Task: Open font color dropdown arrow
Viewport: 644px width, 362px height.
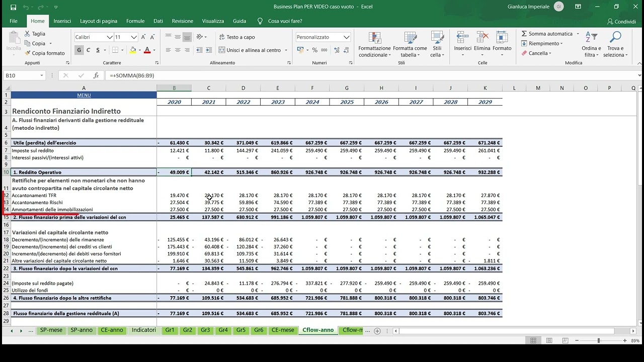Action: coord(154,50)
